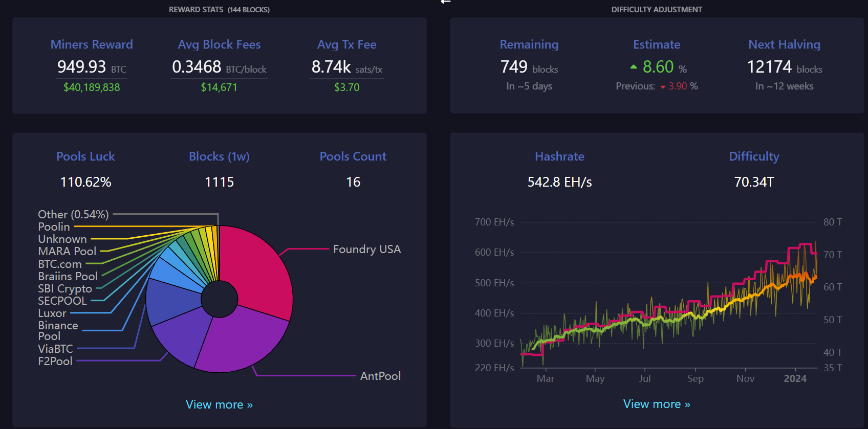Image resolution: width=868 pixels, height=429 pixels.
Task: Click the DIFFICULTY ADJUSTMENT title
Action: [657, 10]
